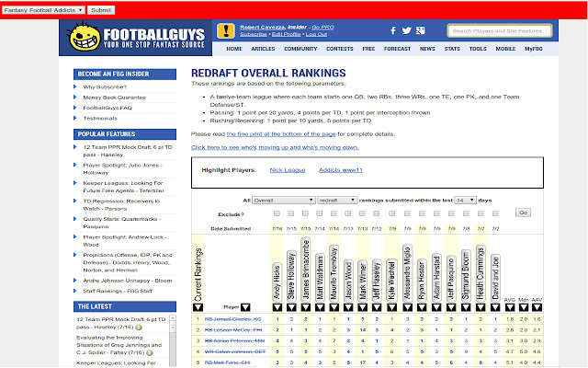Click the Submit button in red bar
This screenshot has height=368, width=588.
pos(101,10)
